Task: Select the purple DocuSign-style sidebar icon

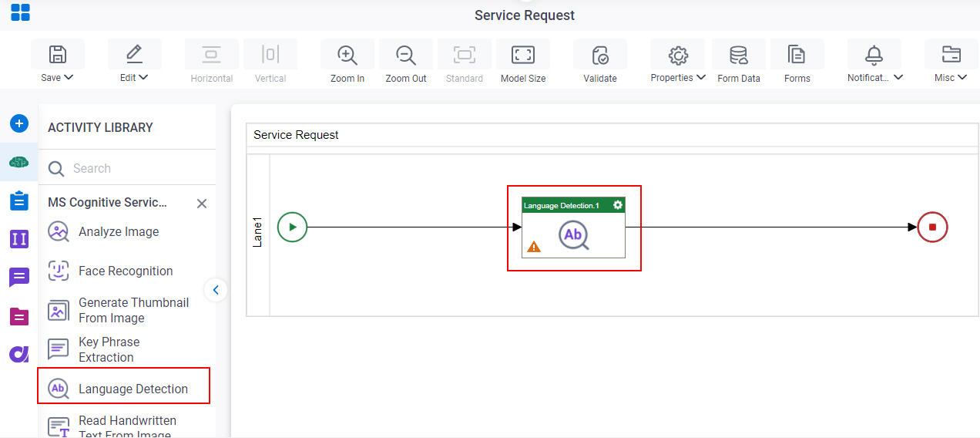Action: tap(19, 355)
